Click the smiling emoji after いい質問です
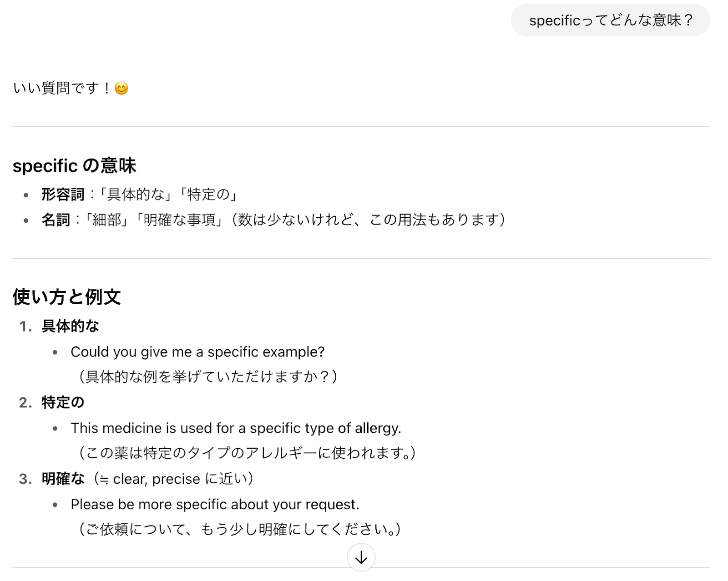The width and height of the screenshot is (728, 581). point(121,88)
